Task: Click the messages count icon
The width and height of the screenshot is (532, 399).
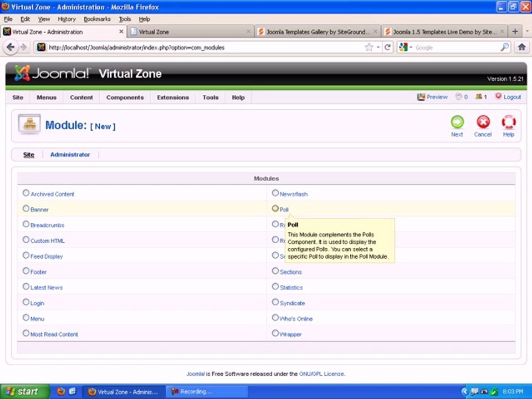Action: pyautogui.click(x=459, y=96)
